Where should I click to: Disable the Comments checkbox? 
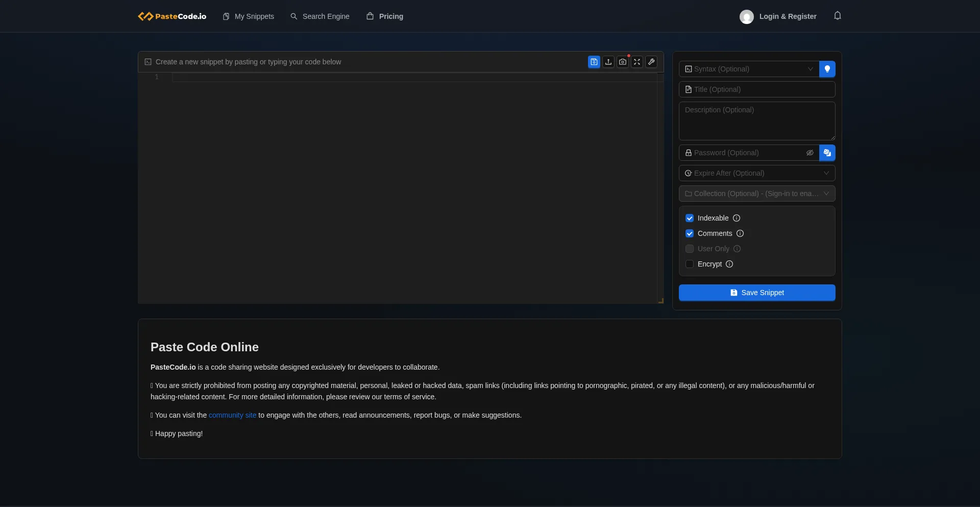[690, 233]
